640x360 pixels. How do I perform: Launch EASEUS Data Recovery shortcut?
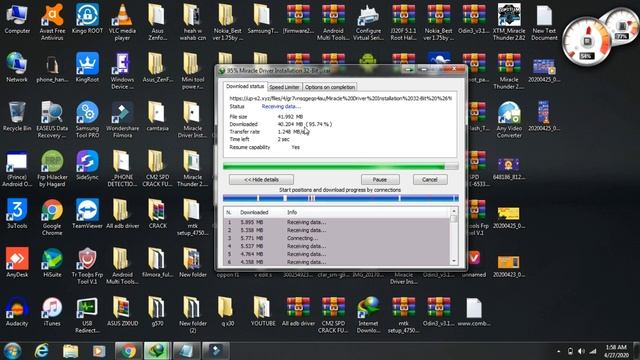52,120
